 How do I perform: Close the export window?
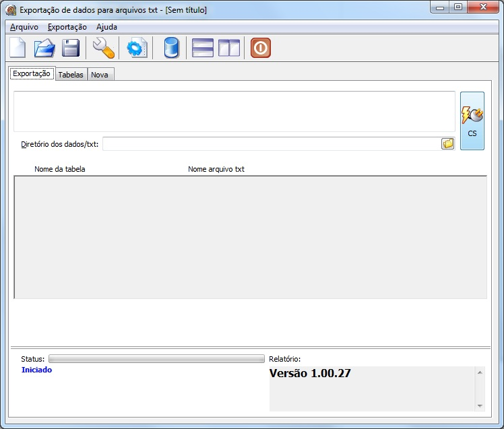(x=483, y=7)
